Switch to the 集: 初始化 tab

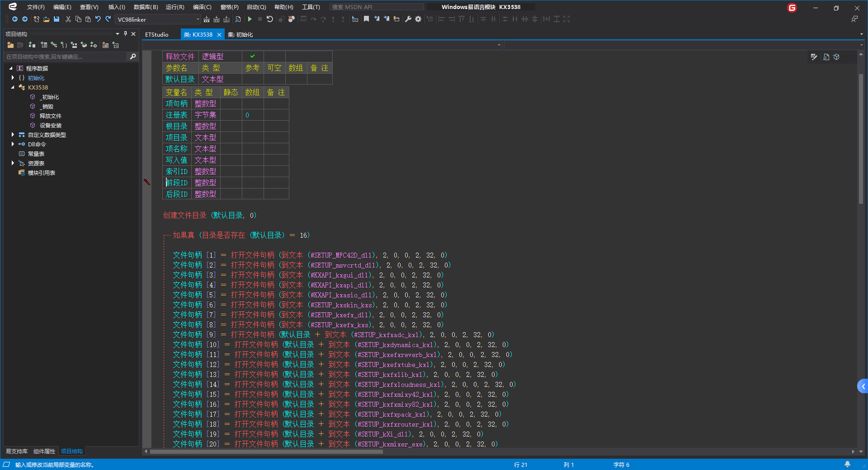click(240, 34)
